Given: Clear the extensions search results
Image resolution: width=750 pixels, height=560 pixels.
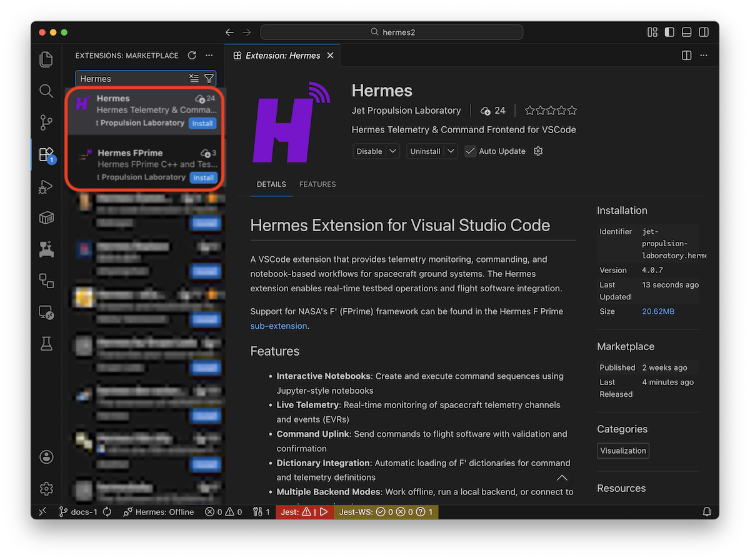Looking at the screenshot, I should [x=194, y=79].
